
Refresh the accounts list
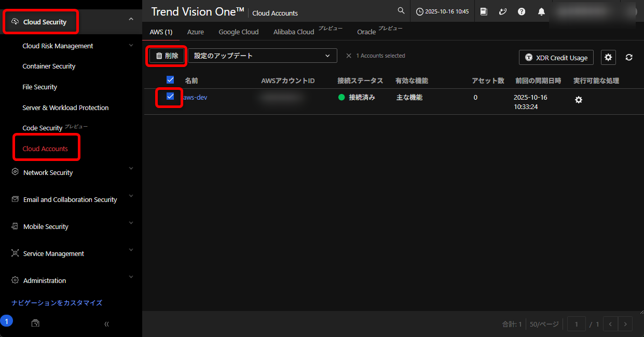click(629, 57)
